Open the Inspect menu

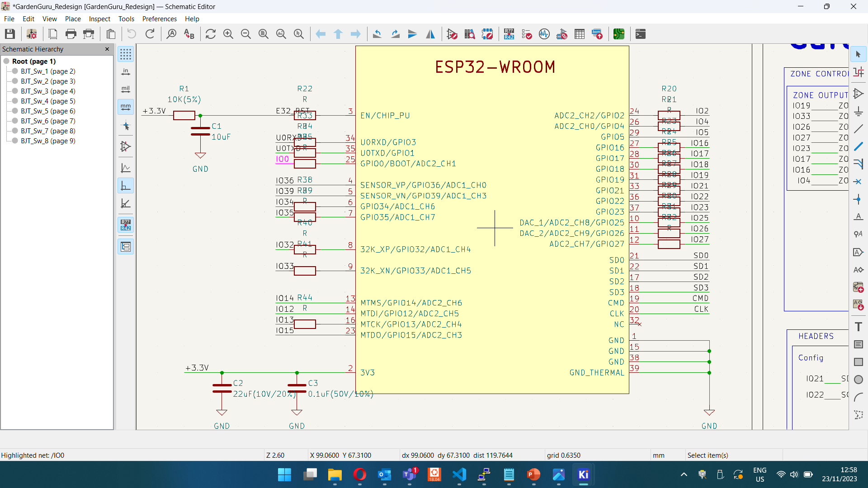click(99, 19)
